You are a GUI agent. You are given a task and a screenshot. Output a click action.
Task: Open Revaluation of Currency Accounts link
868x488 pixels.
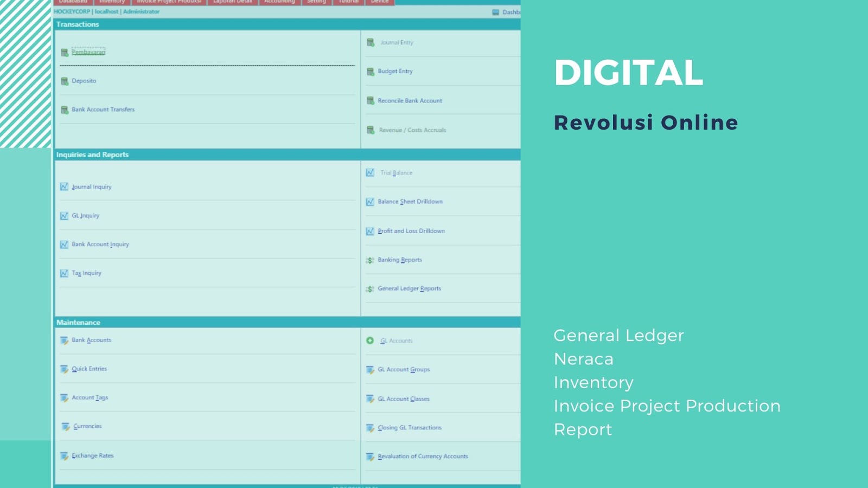coord(423,457)
